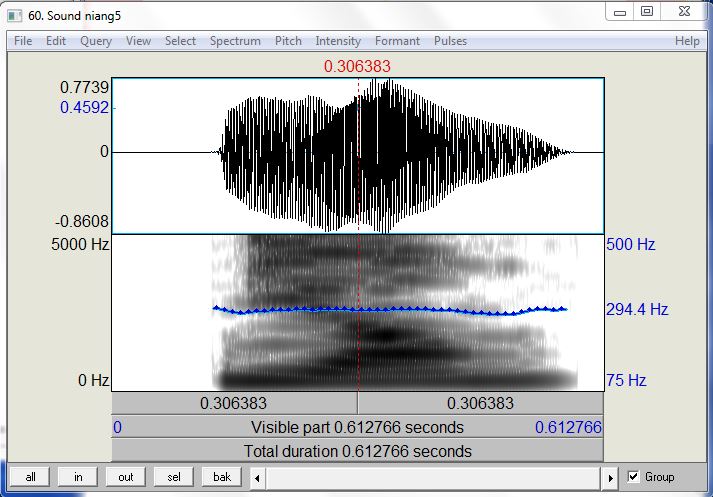Open the Pulses menu
Viewport: 713px width, 497px height.
(450, 41)
